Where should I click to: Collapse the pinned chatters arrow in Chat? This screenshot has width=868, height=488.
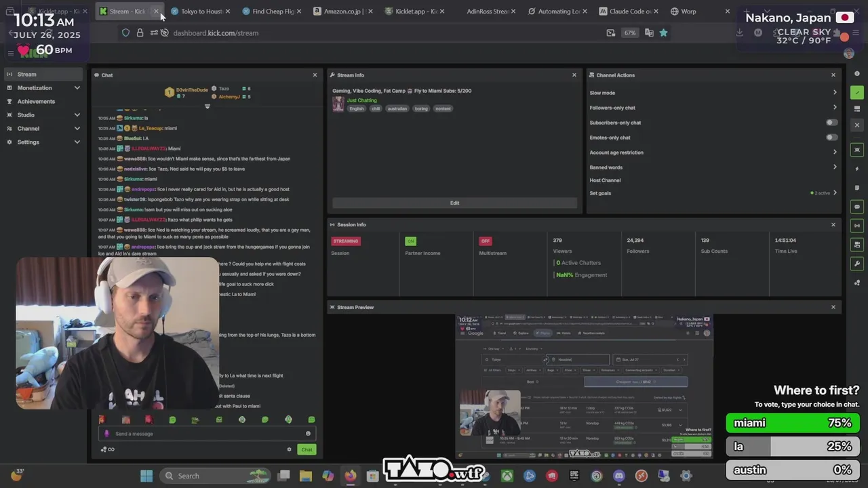tap(208, 106)
